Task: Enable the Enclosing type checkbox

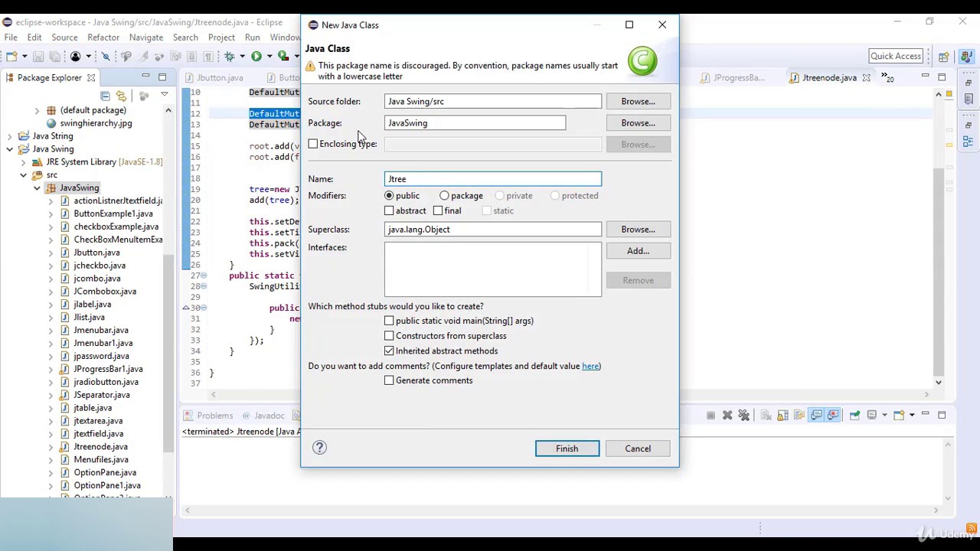Action: pos(312,144)
